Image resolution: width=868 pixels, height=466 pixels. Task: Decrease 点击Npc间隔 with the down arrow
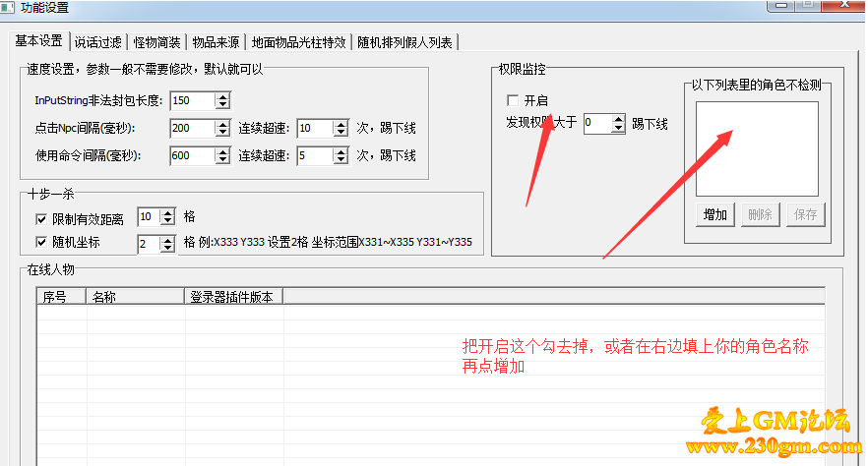pos(222,133)
